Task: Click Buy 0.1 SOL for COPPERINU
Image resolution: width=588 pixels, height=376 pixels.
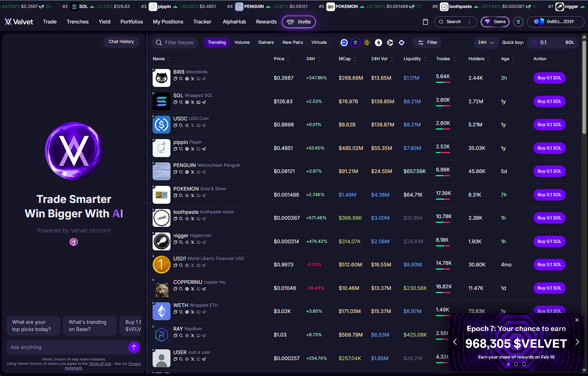Action: point(549,288)
